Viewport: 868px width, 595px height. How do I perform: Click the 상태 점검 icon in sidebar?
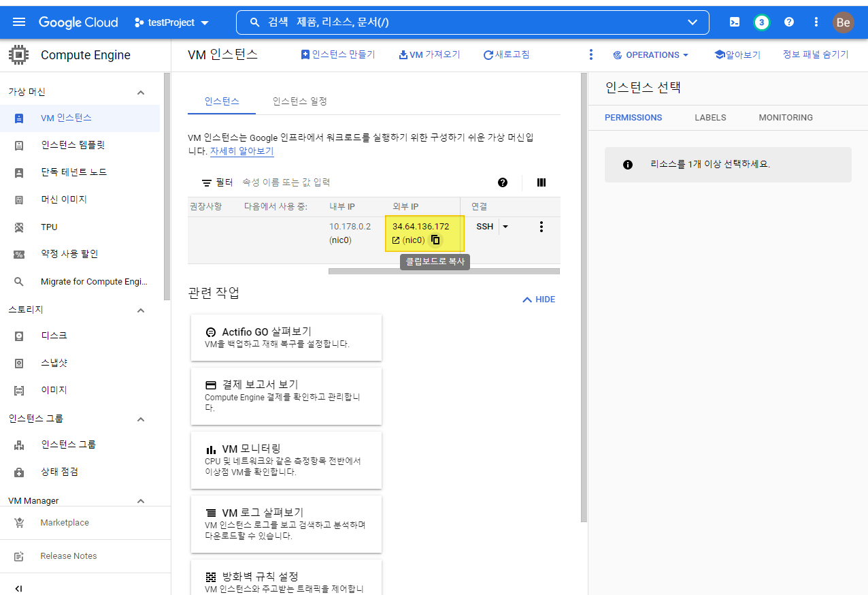click(x=19, y=472)
